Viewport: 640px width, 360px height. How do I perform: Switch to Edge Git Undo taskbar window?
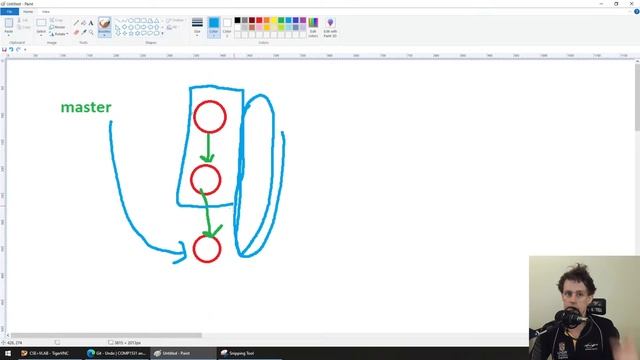point(117,353)
